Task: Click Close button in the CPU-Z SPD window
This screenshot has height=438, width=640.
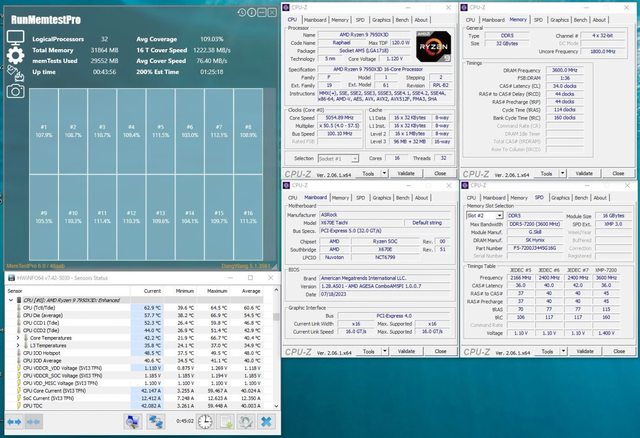Action: coord(610,353)
